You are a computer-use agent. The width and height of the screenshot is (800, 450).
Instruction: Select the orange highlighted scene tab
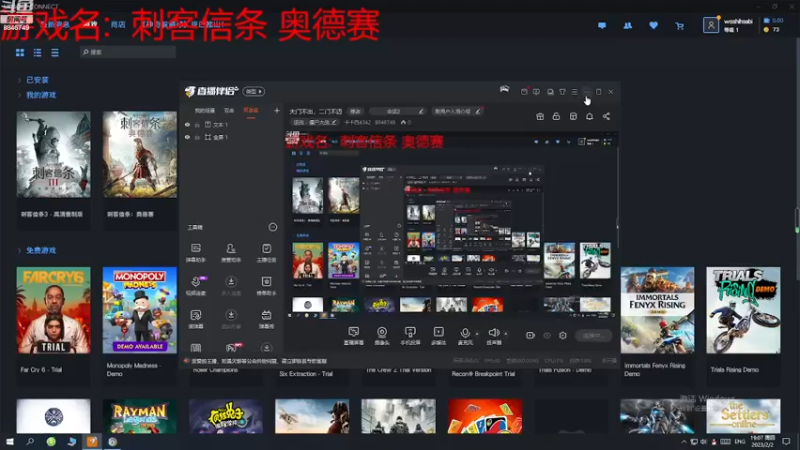(x=251, y=111)
